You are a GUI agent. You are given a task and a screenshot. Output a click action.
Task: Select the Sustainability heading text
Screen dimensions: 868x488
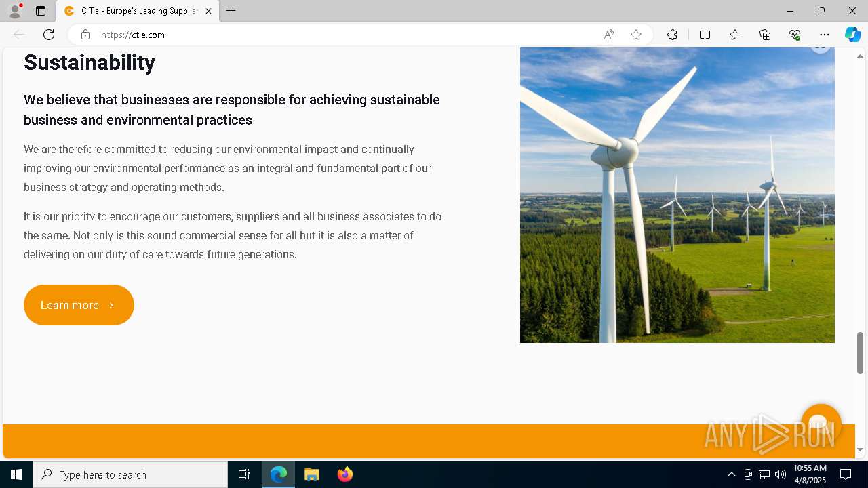90,62
